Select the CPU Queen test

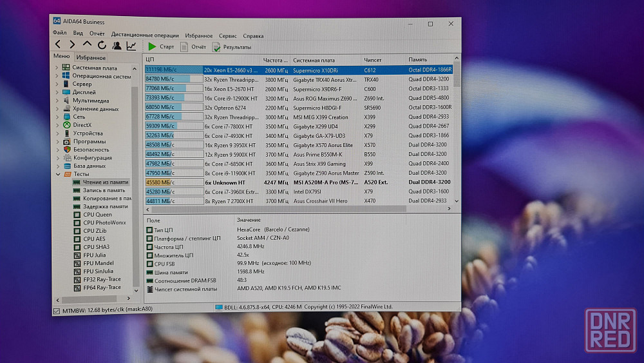(x=97, y=215)
